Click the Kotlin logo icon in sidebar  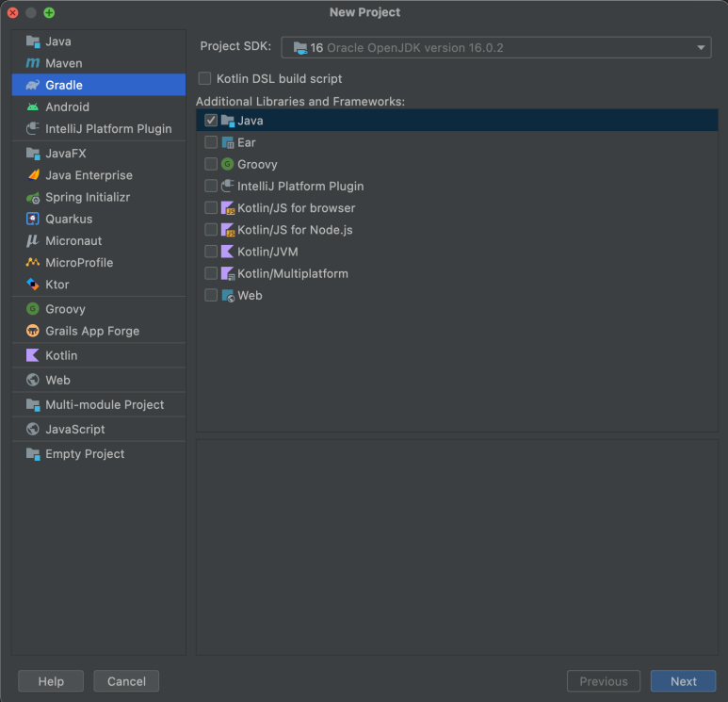33,355
